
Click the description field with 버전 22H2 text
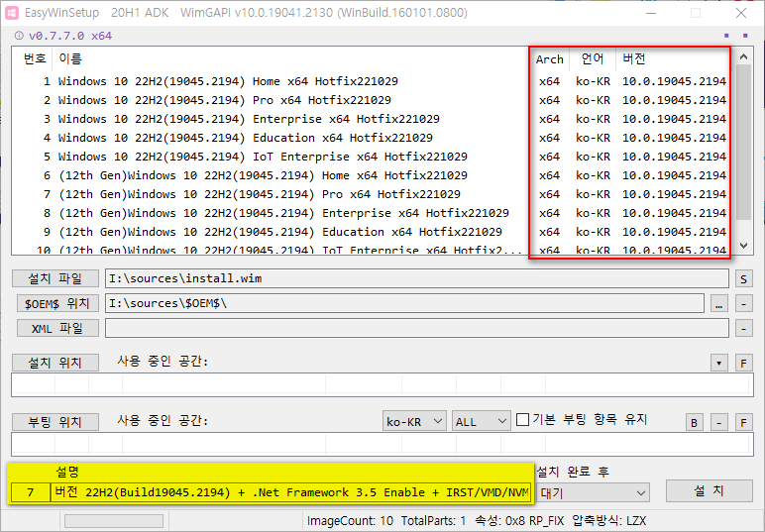pyautogui.click(x=290, y=492)
